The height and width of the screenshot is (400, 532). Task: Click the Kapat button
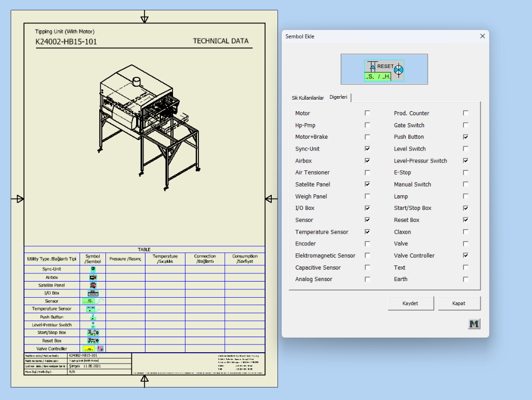pos(459,303)
